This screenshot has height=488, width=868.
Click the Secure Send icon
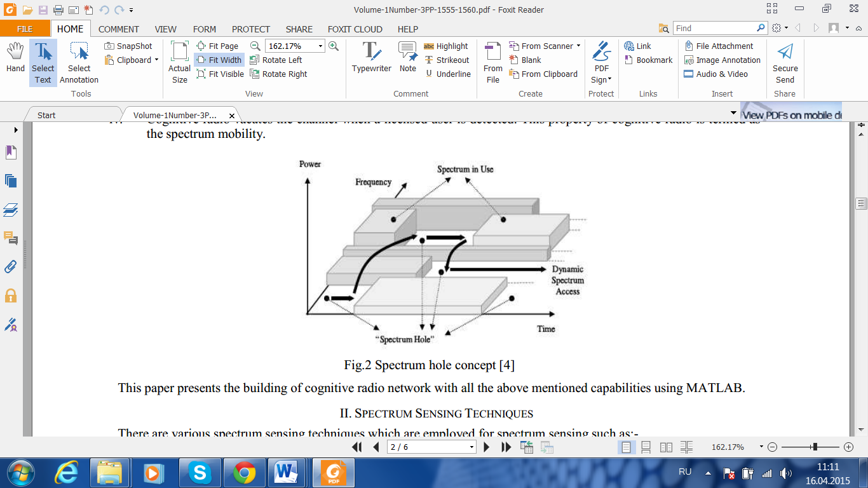(785, 62)
